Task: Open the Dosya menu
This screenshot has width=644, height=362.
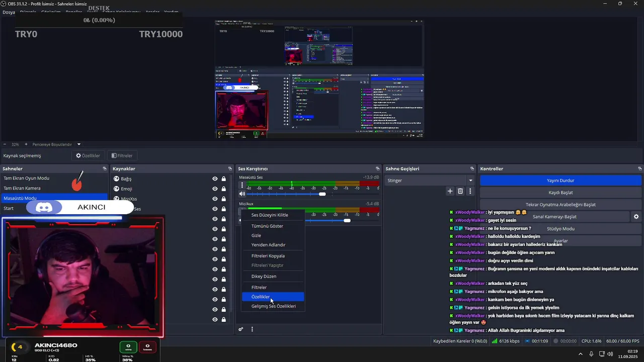Action: click(x=9, y=12)
